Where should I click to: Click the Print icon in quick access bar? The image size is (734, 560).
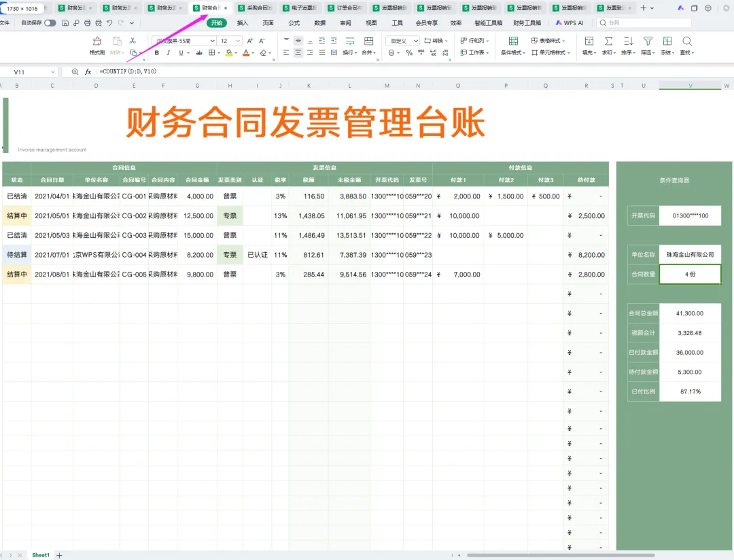[87, 22]
